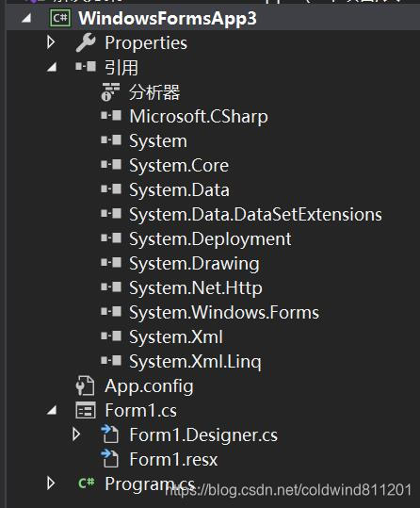The width and height of the screenshot is (420, 508).
Task: Select the System.Drawing reference
Action: (194, 263)
